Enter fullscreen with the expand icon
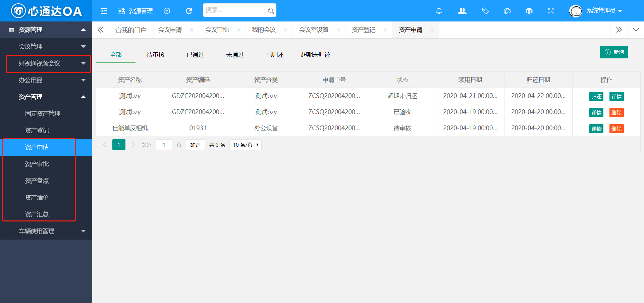 pyautogui.click(x=551, y=11)
